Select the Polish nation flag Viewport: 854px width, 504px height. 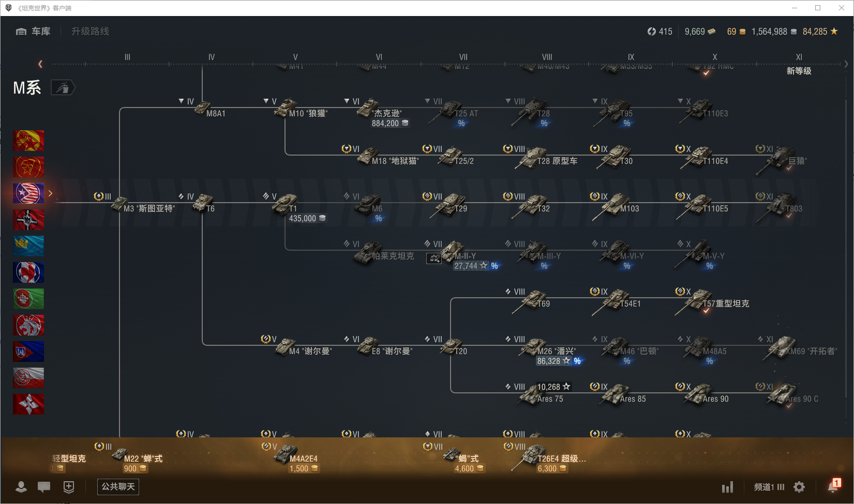(x=28, y=378)
